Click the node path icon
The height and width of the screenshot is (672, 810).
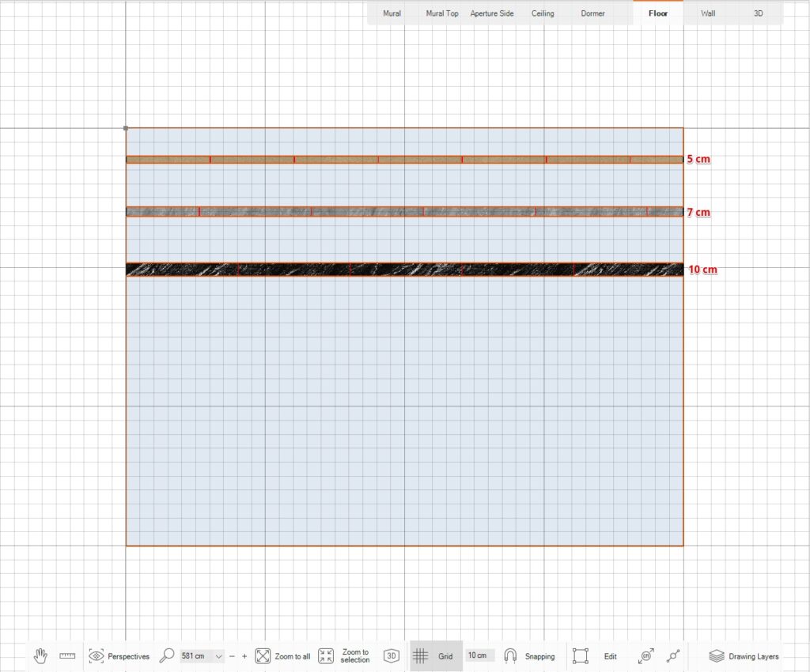(x=673, y=656)
